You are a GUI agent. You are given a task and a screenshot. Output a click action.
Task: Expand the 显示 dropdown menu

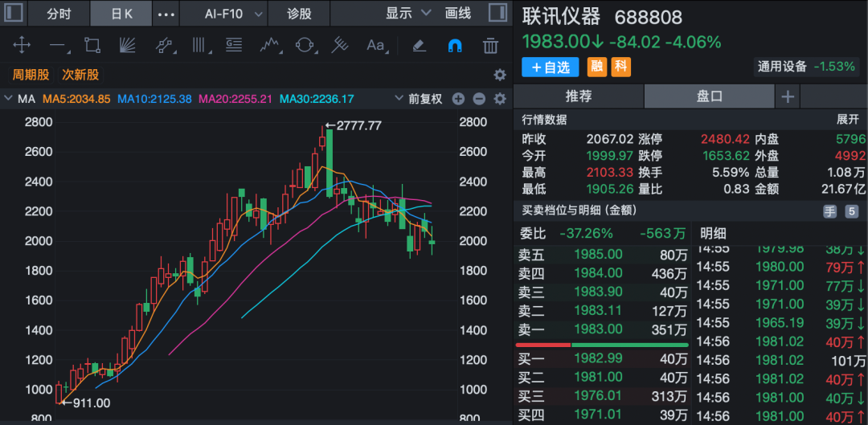(x=408, y=14)
